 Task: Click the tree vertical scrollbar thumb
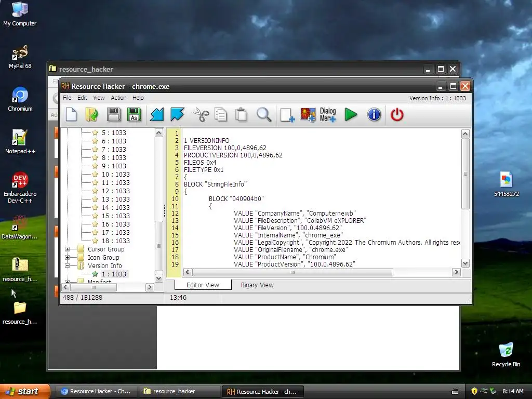point(158,246)
